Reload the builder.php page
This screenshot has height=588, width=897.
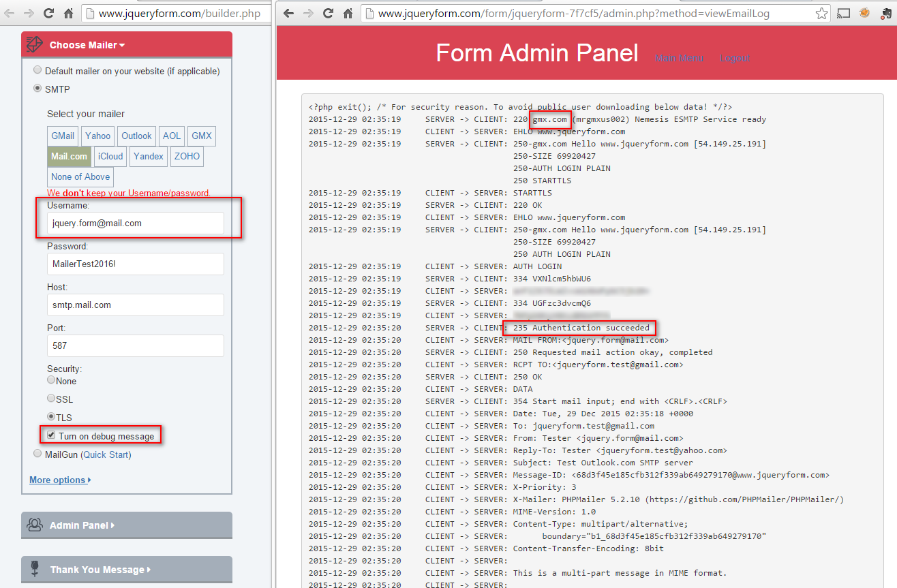point(48,13)
